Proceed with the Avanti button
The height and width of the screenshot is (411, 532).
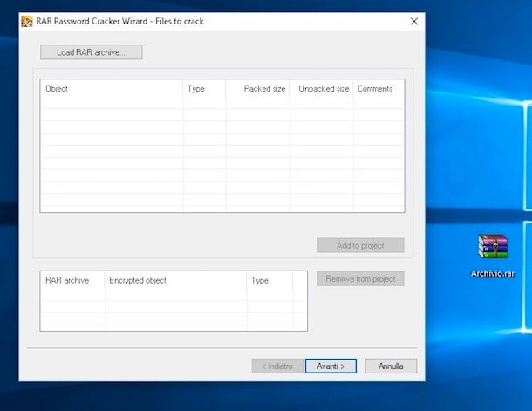(x=331, y=366)
